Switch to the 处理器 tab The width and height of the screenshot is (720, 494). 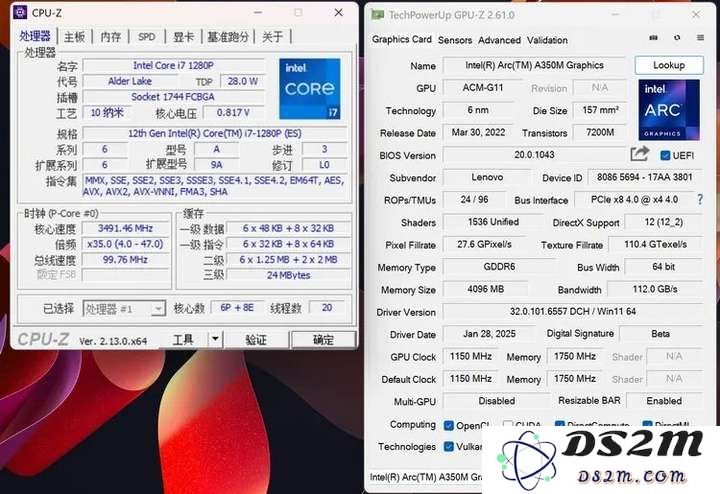[x=35, y=36]
